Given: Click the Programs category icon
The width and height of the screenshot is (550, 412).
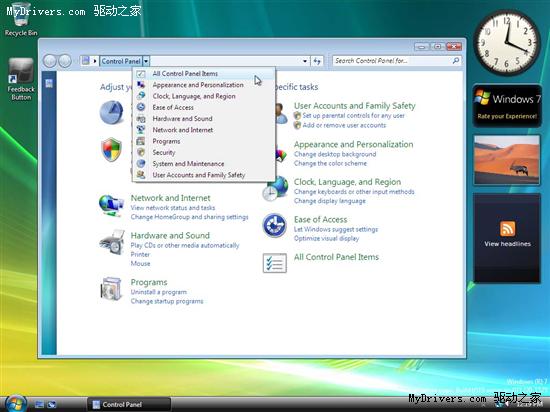Looking at the screenshot, I should 112,289.
